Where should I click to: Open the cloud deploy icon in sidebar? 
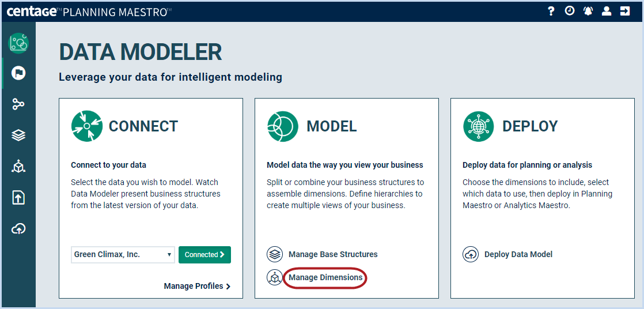pos(18,229)
